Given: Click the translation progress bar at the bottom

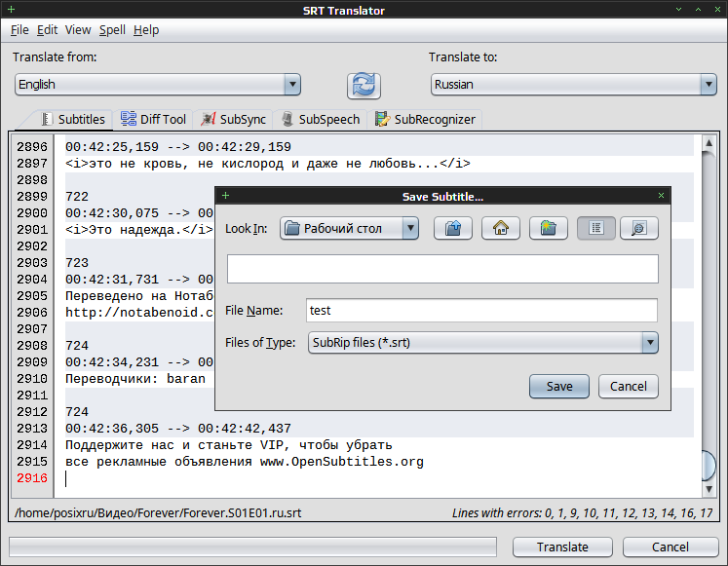Looking at the screenshot, I should [x=252, y=547].
